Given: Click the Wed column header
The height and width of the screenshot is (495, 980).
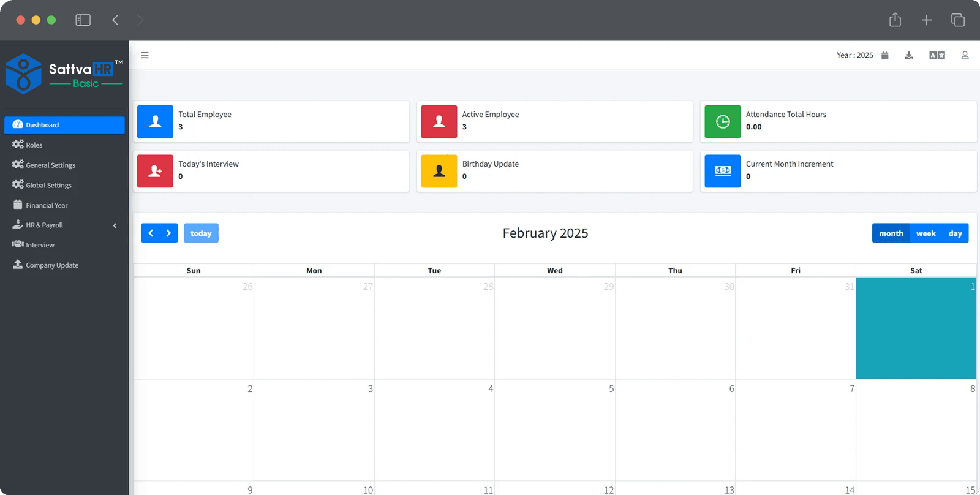Looking at the screenshot, I should (x=555, y=271).
